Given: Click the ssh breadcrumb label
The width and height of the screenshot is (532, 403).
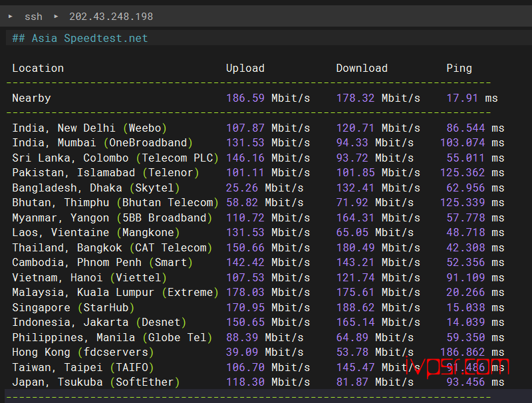Looking at the screenshot, I should click(x=33, y=16).
